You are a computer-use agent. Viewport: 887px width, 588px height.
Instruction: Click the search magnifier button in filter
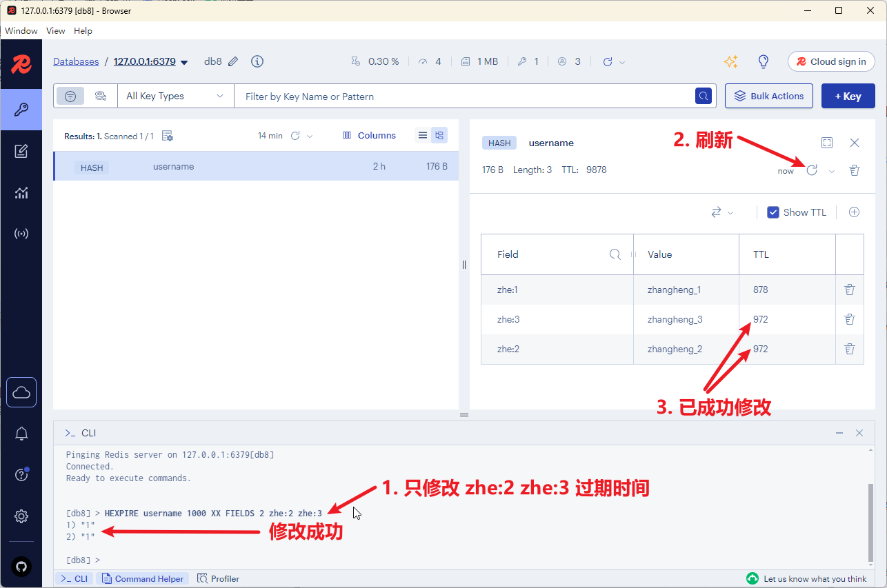(x=703, y=96)
